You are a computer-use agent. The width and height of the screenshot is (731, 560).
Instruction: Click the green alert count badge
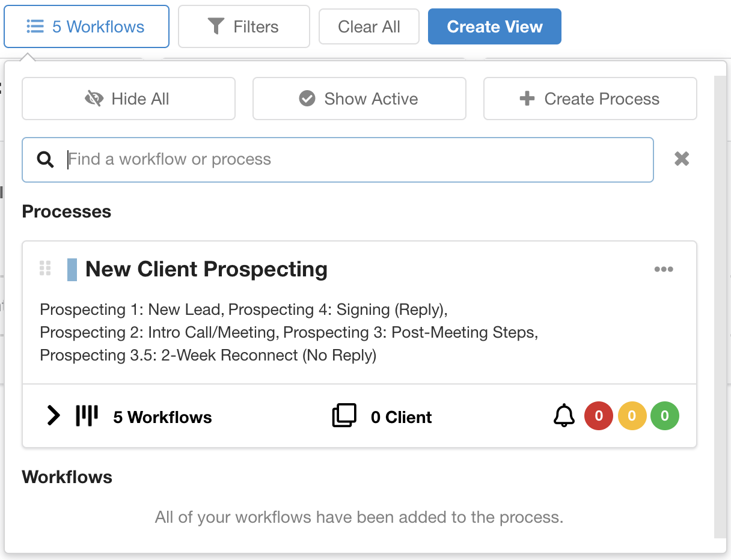pos(664,416)
